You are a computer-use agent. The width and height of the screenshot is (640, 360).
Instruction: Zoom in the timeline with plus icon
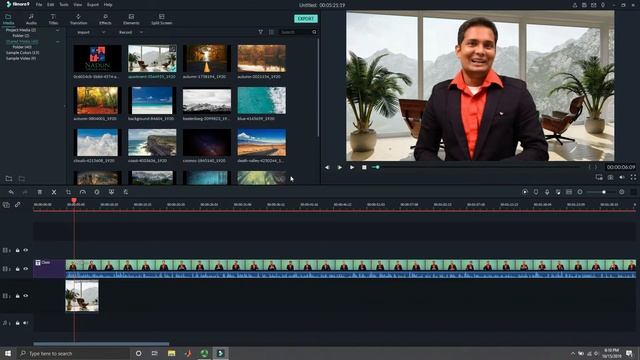(x=622, y=192)
